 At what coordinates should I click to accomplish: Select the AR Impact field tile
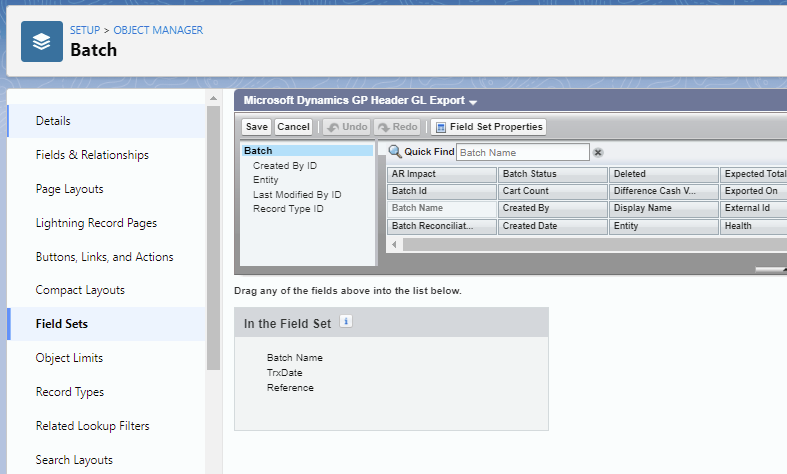[441, 174]
